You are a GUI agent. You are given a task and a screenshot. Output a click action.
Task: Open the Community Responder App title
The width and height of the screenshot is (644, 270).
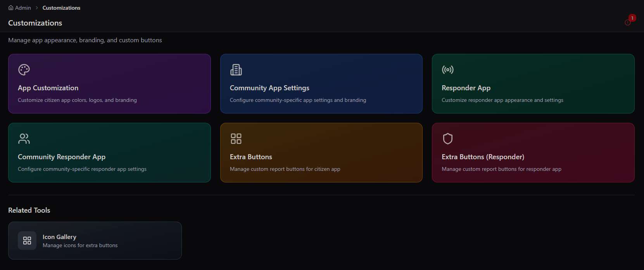click(x=62, y=157)
